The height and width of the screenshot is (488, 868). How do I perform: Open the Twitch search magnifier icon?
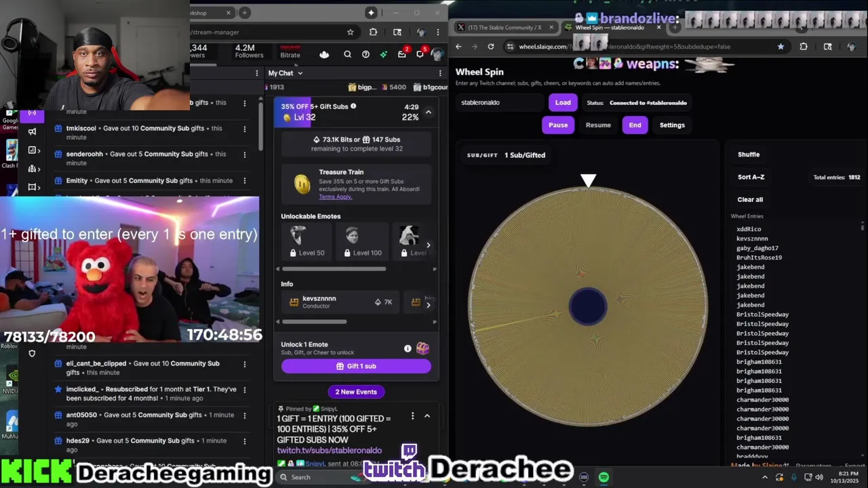click(x=347, y=55)
